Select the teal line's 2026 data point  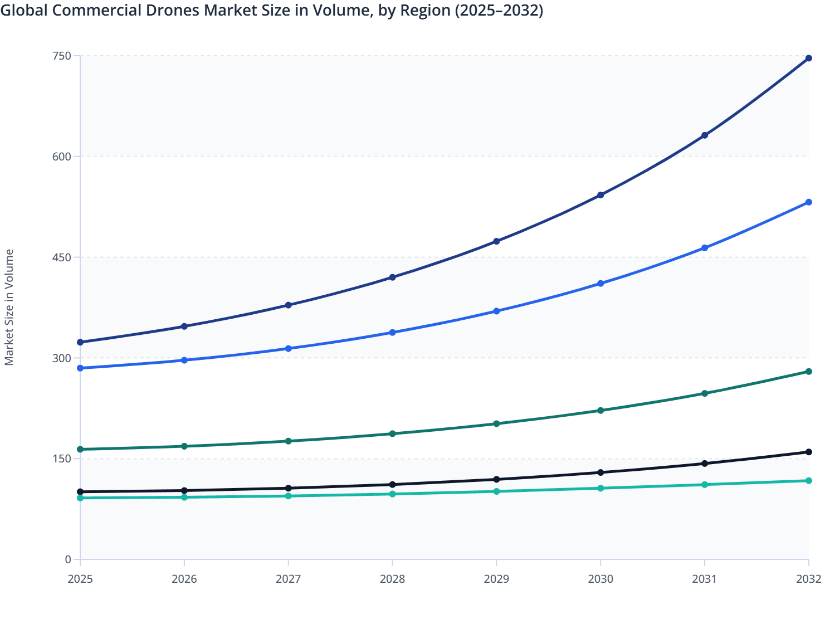pos(184,497)
